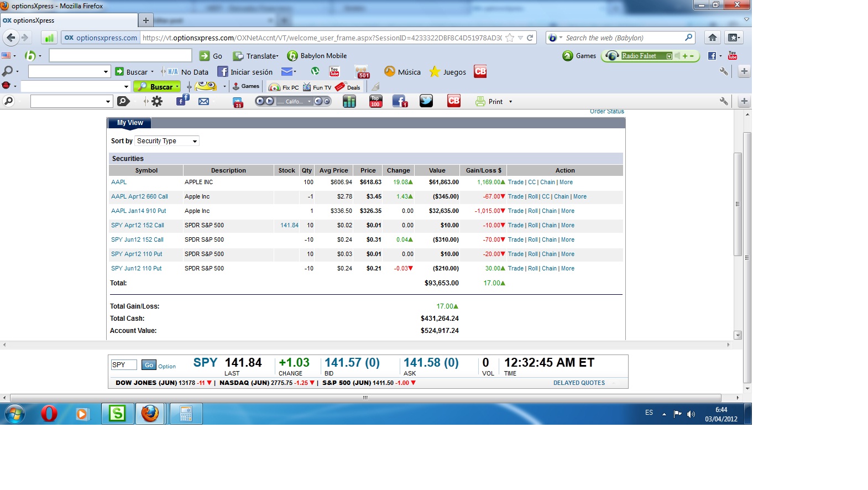Open the toolbar gear settings icon

tap(157, 101)
